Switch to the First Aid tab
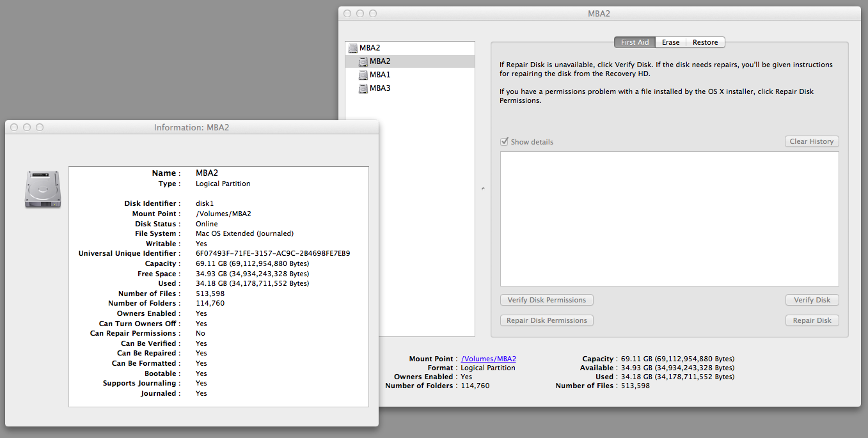 (635, 42)
